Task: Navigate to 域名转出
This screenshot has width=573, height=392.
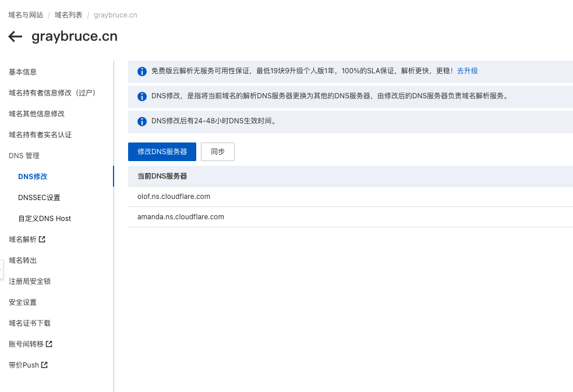Action: (x=23, y=260)
